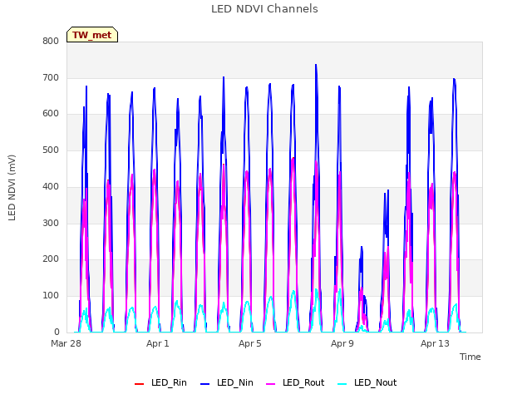Click the 500 y-axis tick label

[x=51, y=150]
